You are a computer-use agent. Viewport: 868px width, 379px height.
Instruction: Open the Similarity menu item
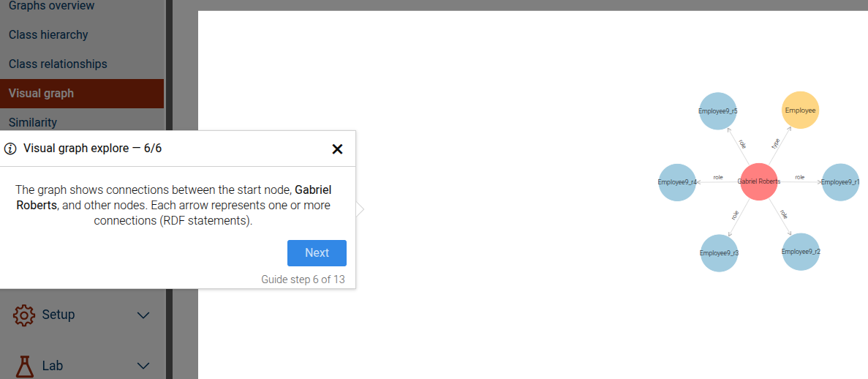pyautogui.click(x=33, y=122)
